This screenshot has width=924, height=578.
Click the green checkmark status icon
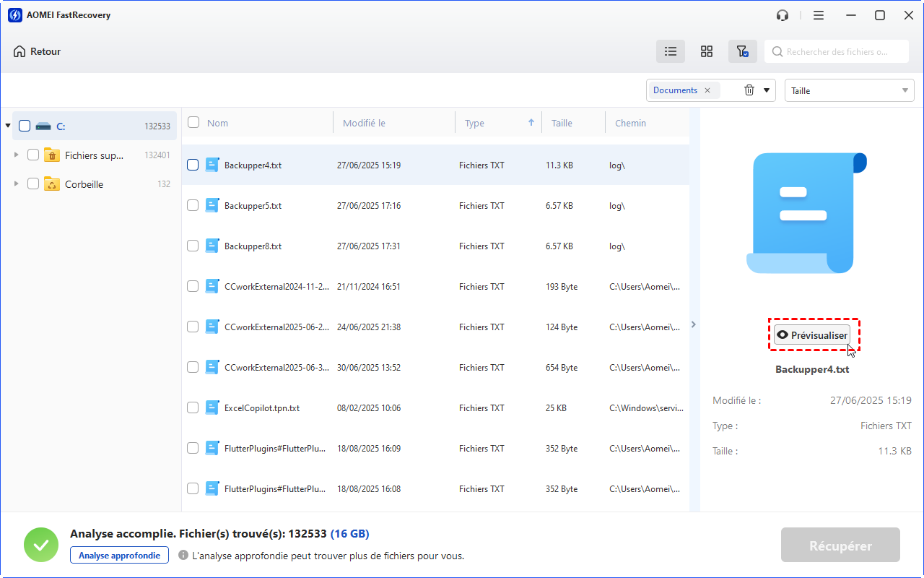point(41,545)
